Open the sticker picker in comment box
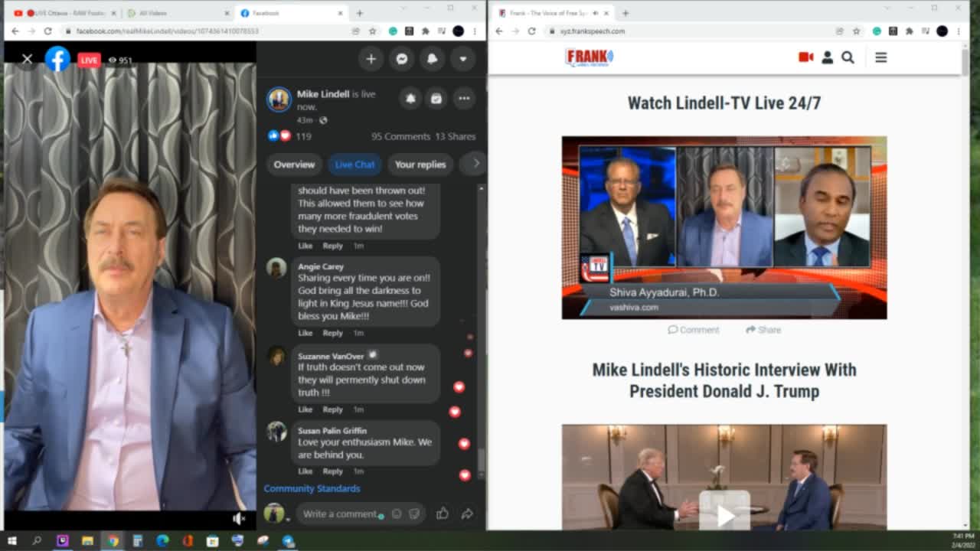This screenshot has width=980, height=551. pos(414,514)
